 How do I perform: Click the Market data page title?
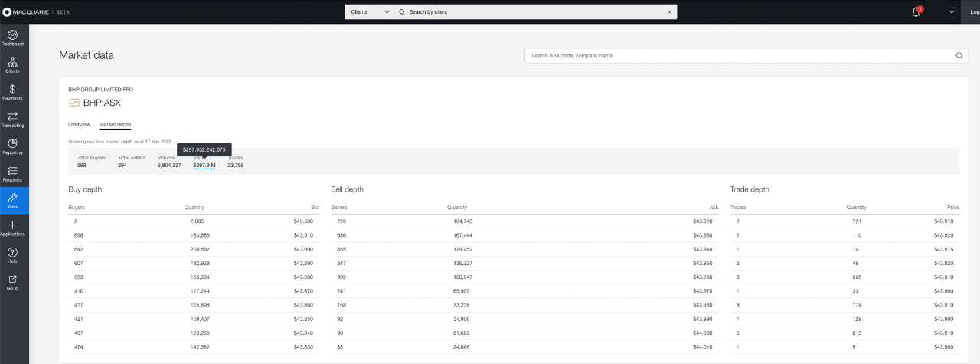point(87,55)
